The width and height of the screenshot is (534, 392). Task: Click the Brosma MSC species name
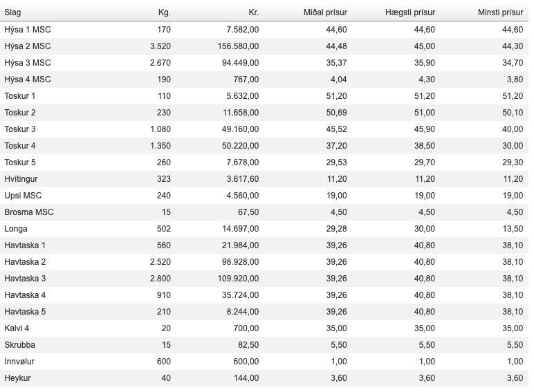coord(28,212)
